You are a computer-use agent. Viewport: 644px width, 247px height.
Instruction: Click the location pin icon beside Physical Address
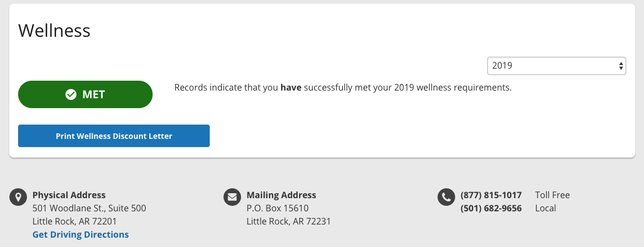pos(18,198)
